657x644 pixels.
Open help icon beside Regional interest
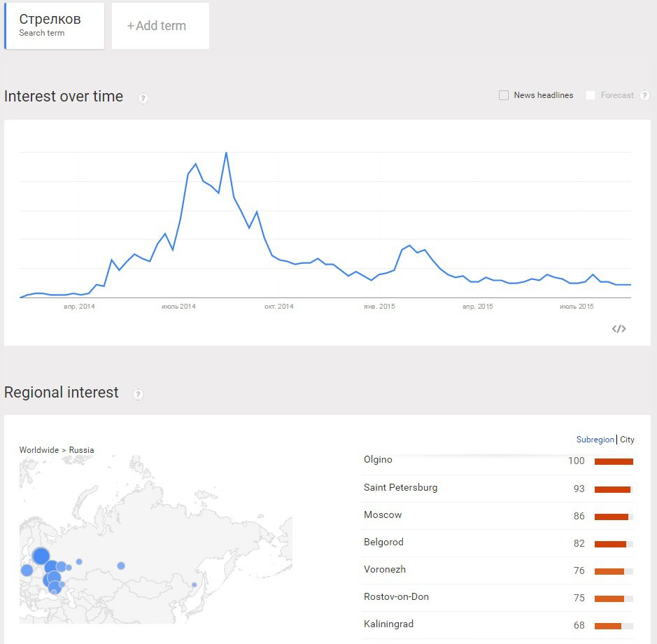pyautogui.click(x=139, y=395)
